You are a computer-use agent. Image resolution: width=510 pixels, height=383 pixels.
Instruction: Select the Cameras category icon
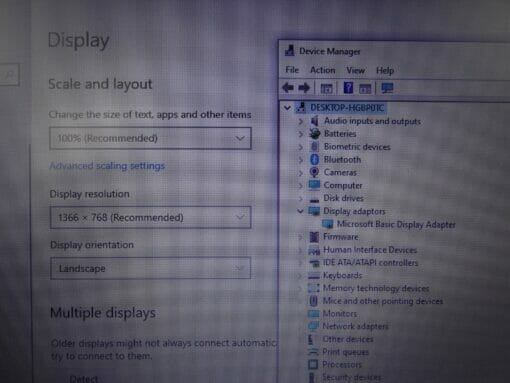(x=314, y=172)
